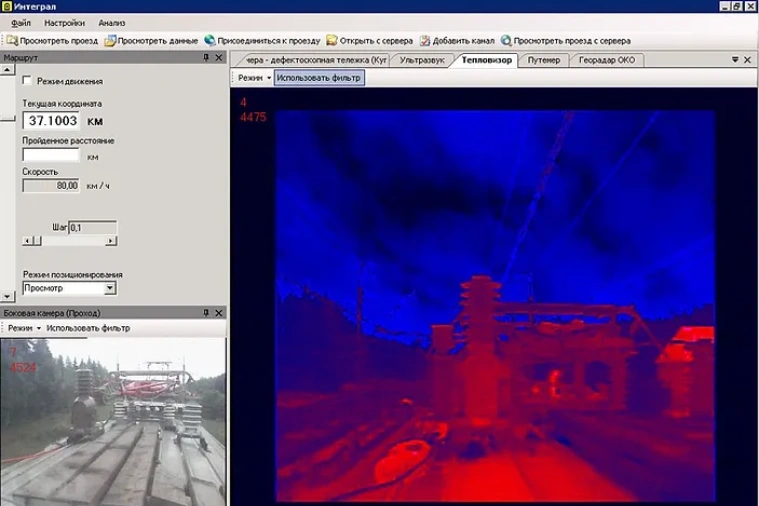Click the 'Текущая координата' input field

coord(50,120)
